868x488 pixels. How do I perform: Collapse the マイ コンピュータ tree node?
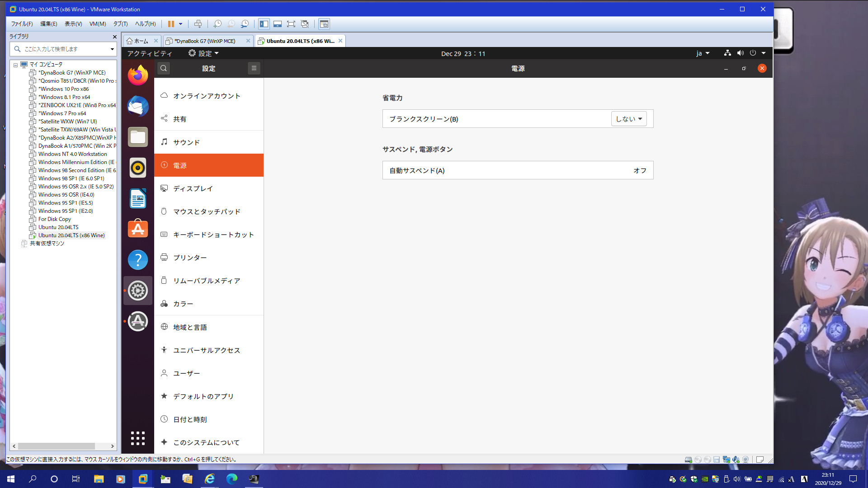point(15,65)
